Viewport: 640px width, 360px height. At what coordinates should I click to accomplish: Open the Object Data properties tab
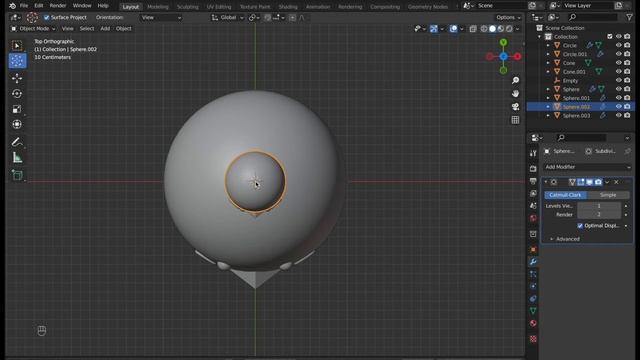click(x=533, y=311)
